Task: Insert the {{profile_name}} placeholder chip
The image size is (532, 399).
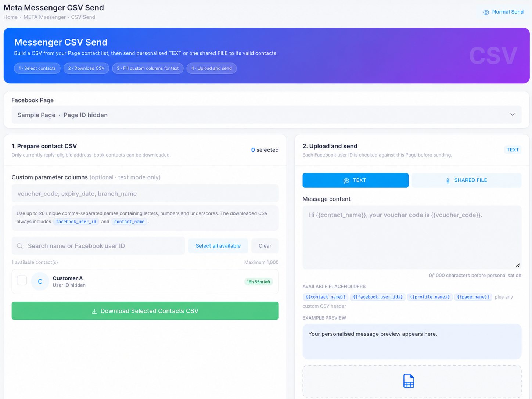Action: (429, 297)
